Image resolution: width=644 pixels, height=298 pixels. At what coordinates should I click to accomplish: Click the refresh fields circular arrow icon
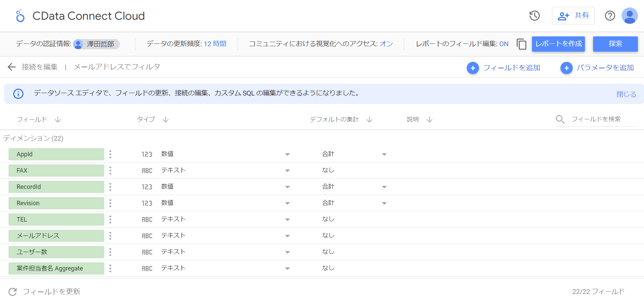[13, 292]
